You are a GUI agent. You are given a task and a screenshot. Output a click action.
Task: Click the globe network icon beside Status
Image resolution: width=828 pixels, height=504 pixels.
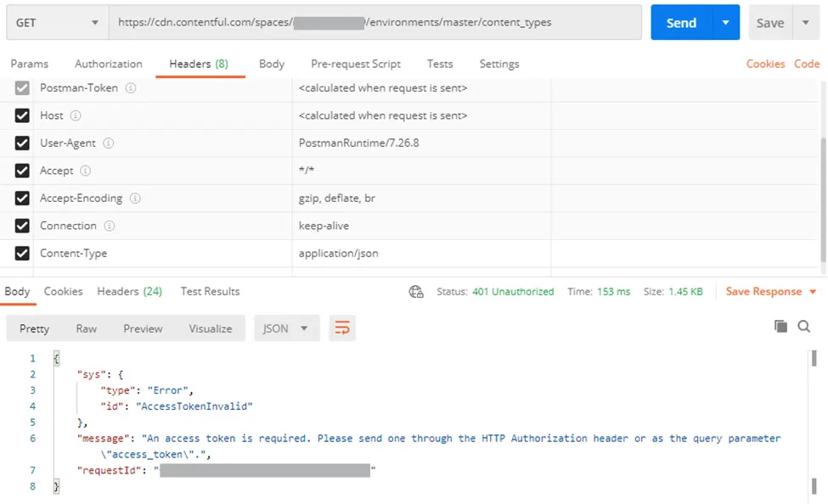[416, 292]
